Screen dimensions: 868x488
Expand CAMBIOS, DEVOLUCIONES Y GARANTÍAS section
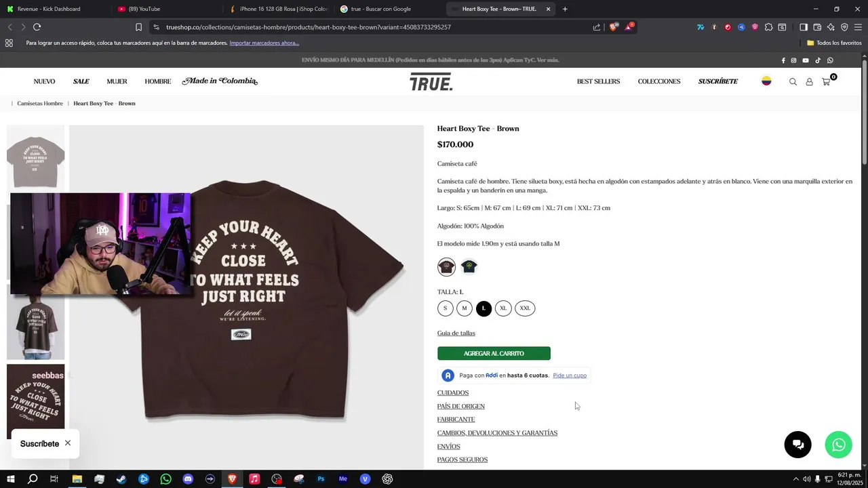497,433
